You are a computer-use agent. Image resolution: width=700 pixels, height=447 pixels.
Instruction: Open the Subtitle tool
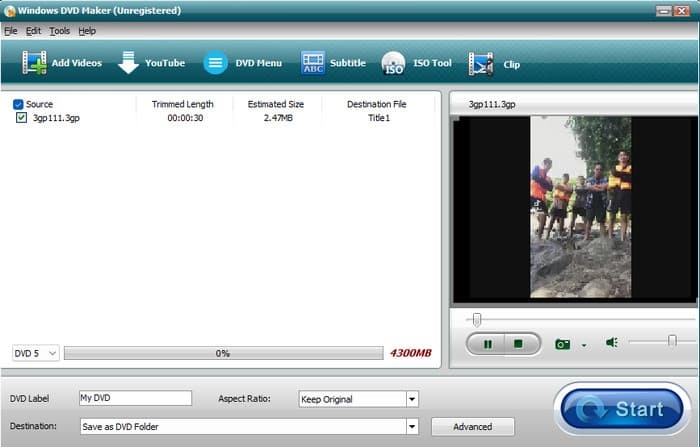pyautogui.click(x=313, y=63)
